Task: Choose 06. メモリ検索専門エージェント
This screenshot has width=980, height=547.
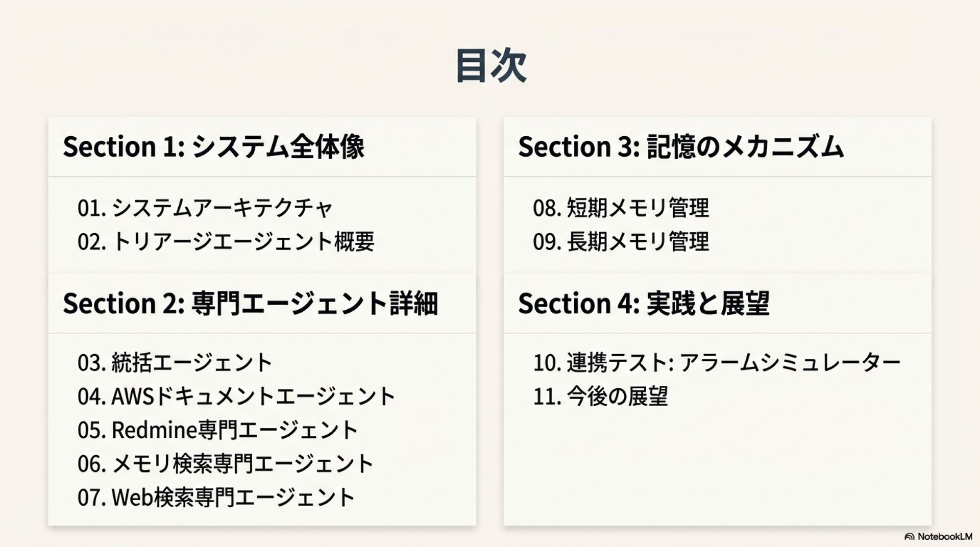Action: point(225,463)
